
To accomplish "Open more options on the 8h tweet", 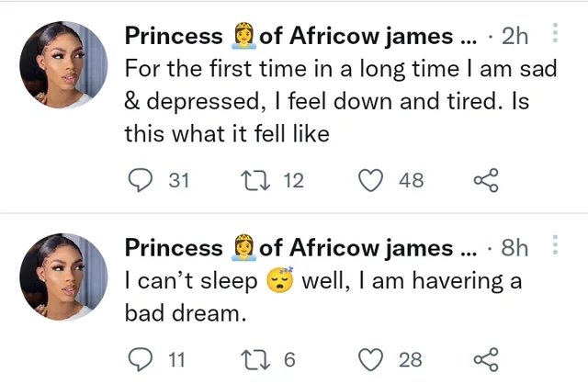I will point(555,245).
